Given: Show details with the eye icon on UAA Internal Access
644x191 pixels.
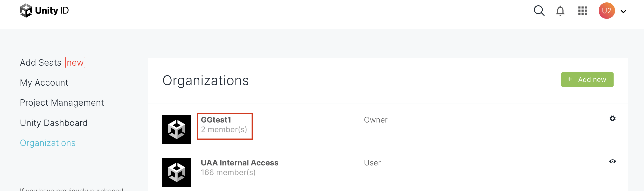Looking at the screenshot, I should 612,162.
